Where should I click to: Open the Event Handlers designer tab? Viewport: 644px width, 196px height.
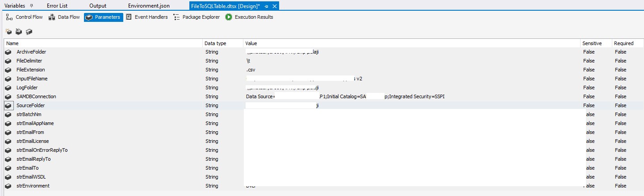point(147,17)
